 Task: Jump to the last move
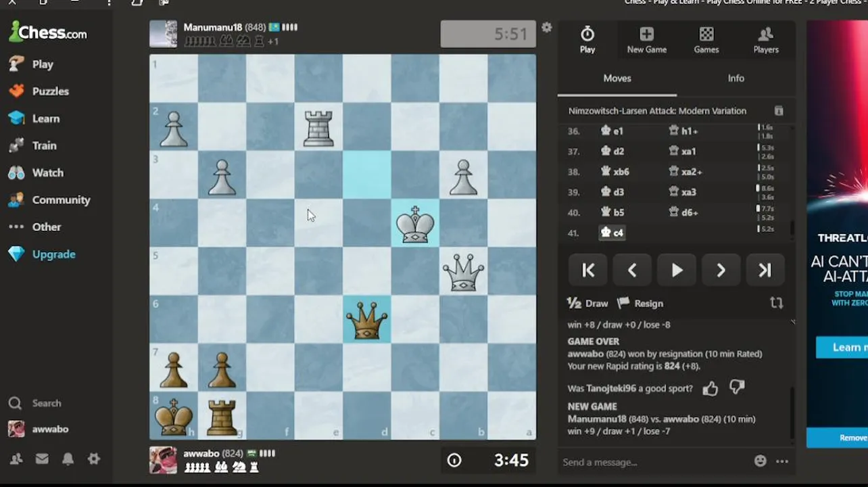[x=765, y=271]
